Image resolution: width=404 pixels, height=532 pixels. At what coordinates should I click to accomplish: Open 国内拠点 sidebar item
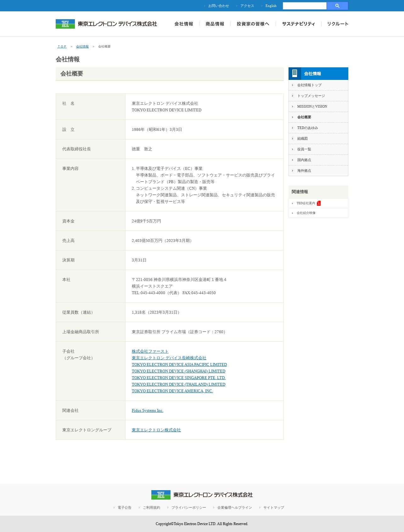point(318,160)
